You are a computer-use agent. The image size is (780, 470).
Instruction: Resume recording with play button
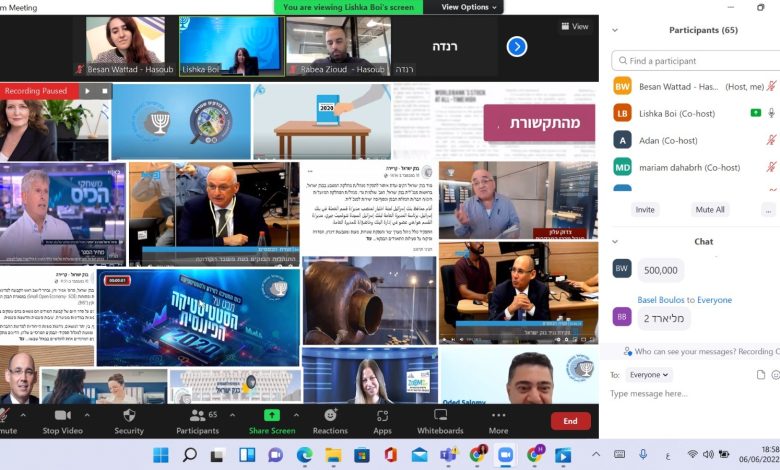[x=88, y=91]
